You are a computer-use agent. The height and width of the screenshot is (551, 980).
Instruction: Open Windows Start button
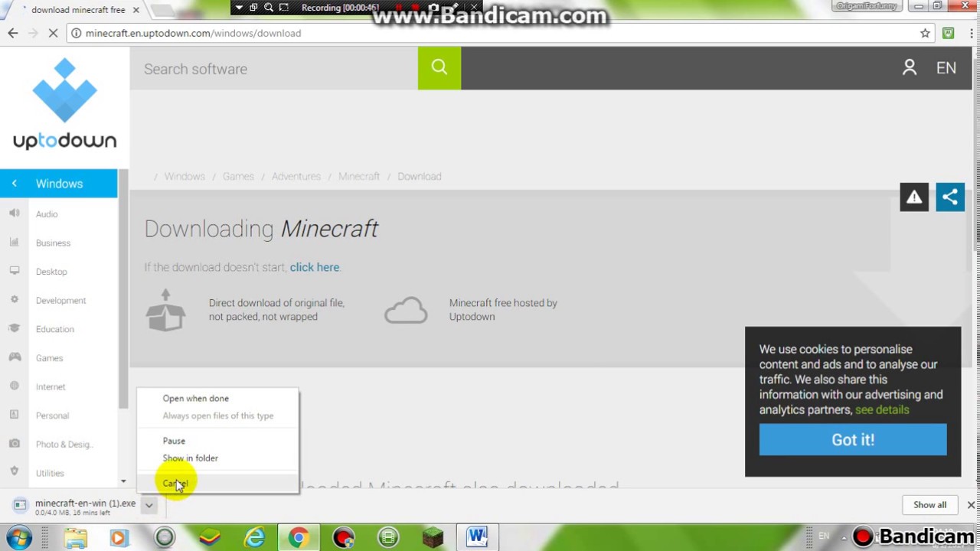tap(19, 536)
